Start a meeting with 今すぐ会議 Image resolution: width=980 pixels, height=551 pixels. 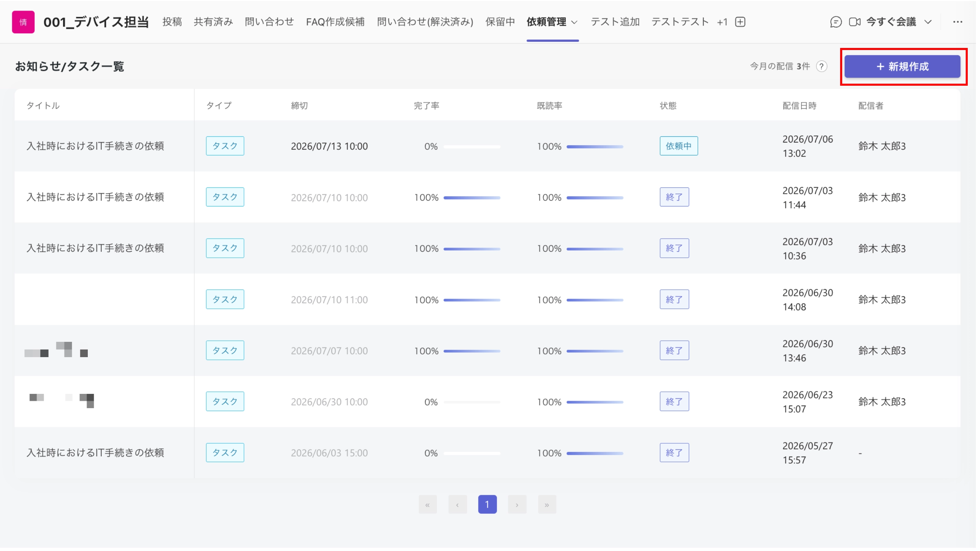(x=892, y=22)
